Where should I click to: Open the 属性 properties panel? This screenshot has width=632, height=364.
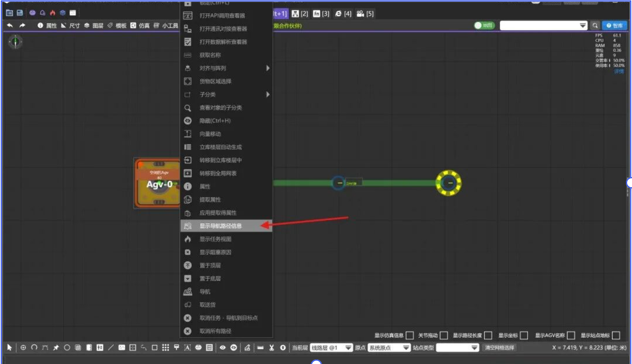coord(48,26)
